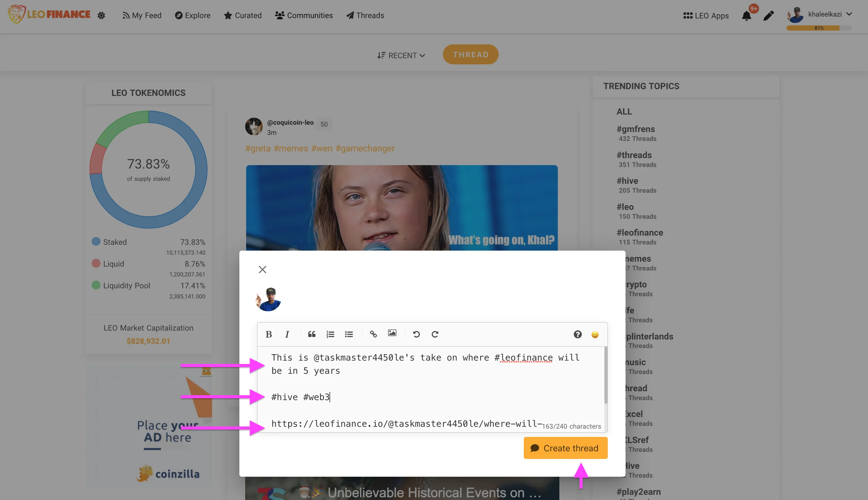This screenshot has width=868, height=500.
Task: Open the editor help question icon
Action: [577, 334]
